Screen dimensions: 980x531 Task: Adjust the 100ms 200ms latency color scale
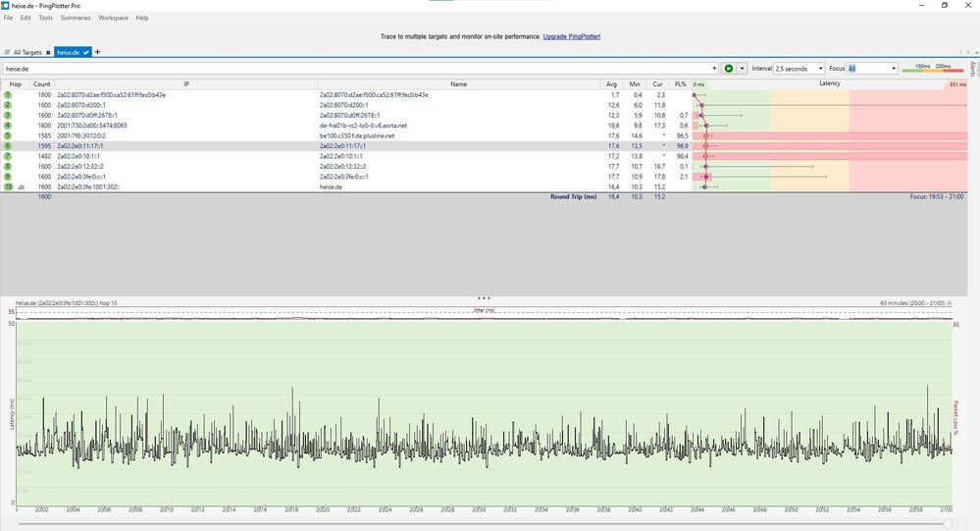934,68
